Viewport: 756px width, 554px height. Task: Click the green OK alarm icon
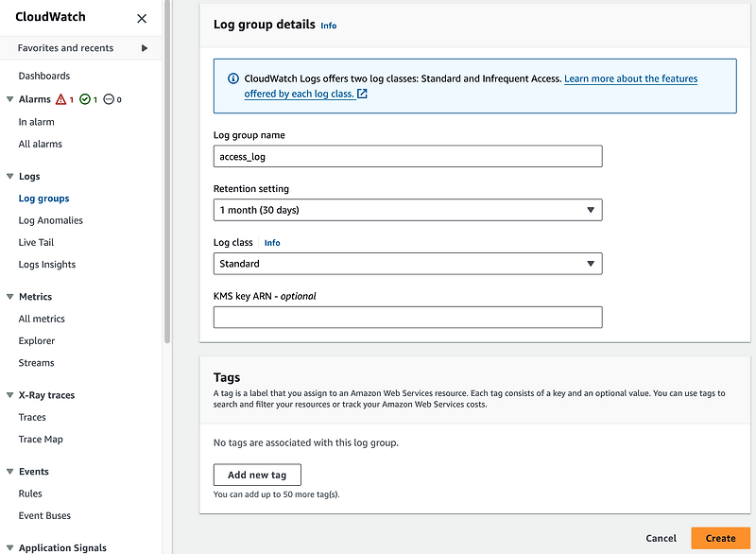click(x=85, y=99)
